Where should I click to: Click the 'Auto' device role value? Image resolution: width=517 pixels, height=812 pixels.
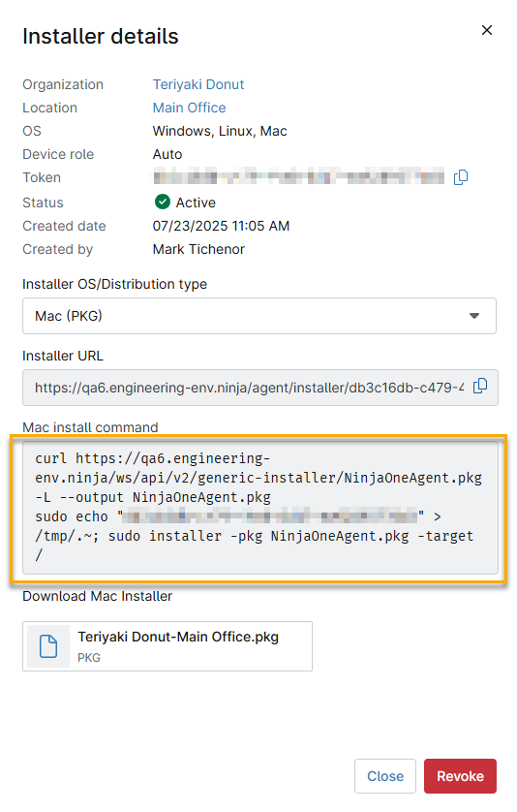[167, 154]
